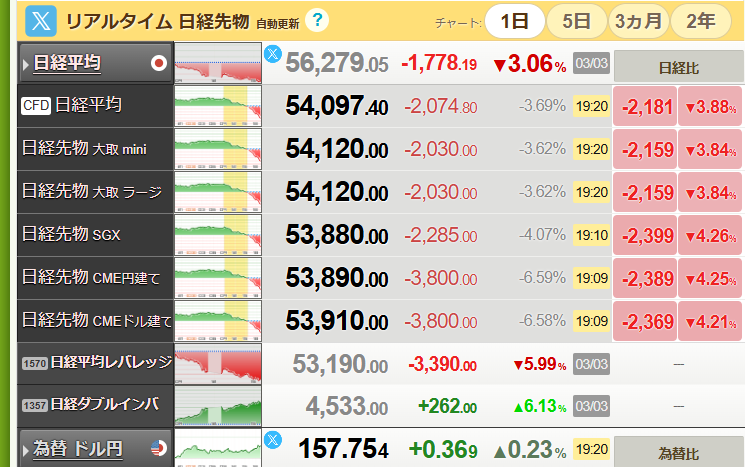The height and width of the screenshot is (467, 745).
Task: Click the 53,880.00 SGX price
Action: click(x=337, y=235)
